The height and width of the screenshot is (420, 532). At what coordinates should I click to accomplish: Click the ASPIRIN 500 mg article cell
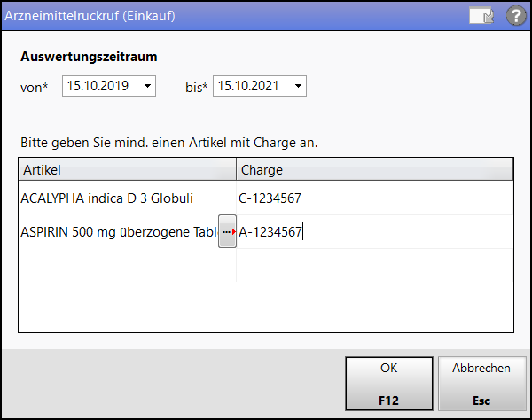coord(119,232)
